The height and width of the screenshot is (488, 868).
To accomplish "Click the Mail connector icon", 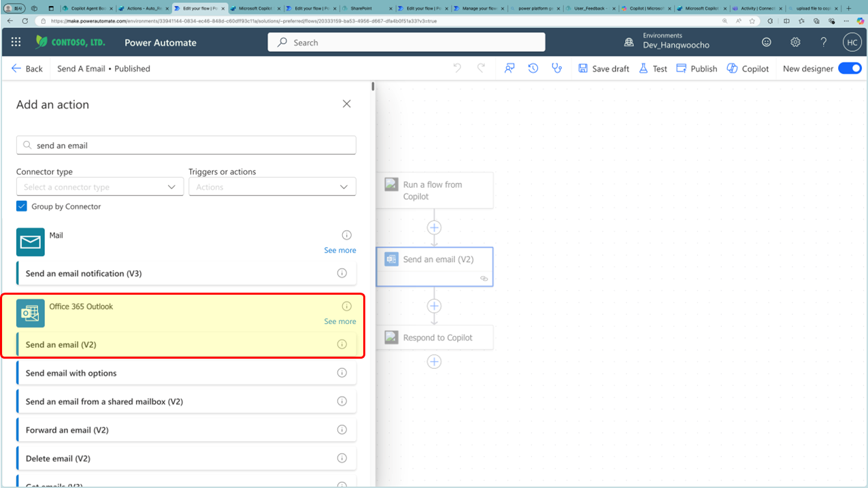I will 31,242.
